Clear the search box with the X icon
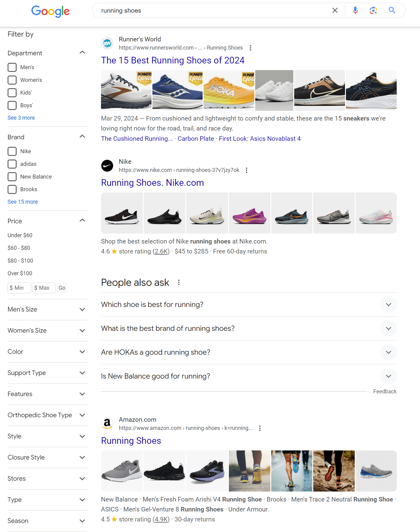The height and width of the screenshot is (532, 420). point(335,11)
